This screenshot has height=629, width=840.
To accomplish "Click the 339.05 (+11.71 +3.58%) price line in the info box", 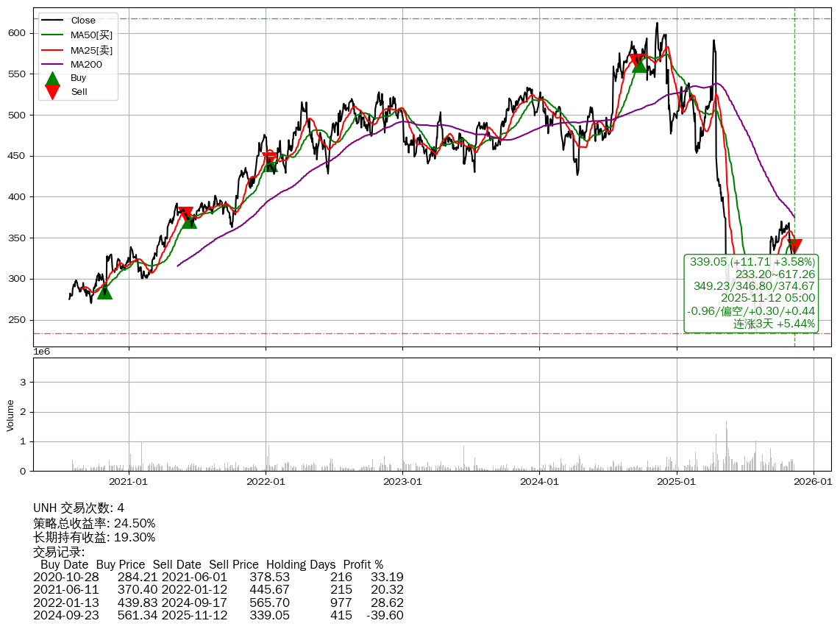I will click(752, 262).
